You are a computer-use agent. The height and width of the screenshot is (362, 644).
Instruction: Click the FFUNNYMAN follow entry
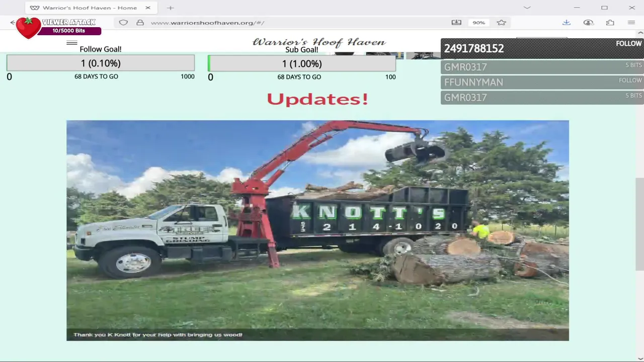tap(542, 82)
